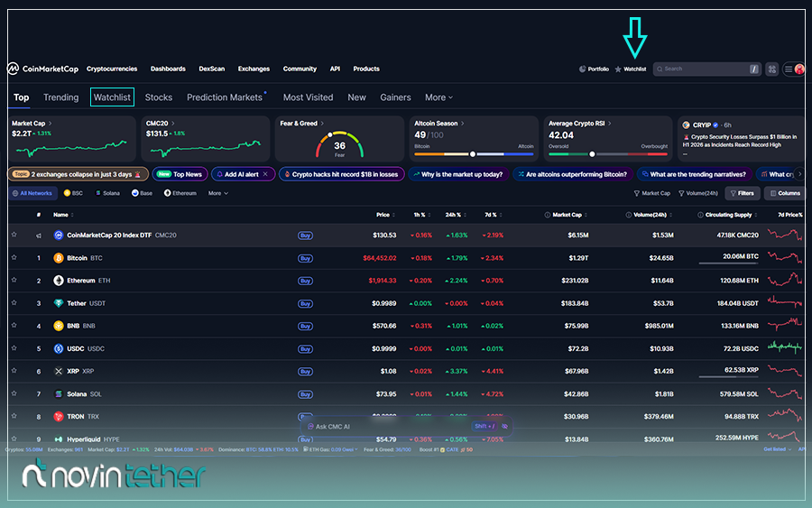
Task: Star the TRON row
Action: pos(14,416)
